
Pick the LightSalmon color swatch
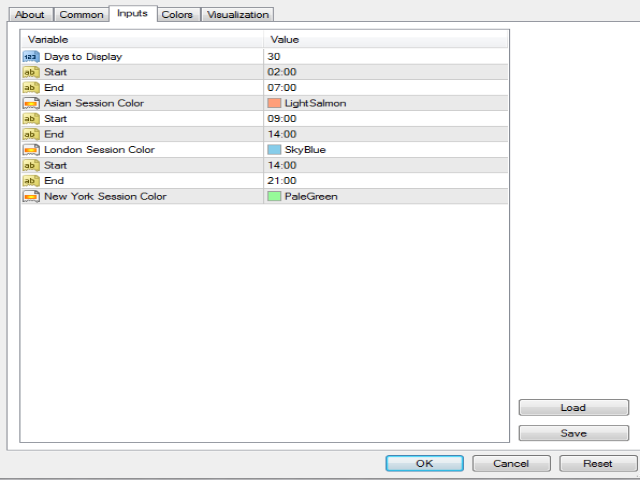pyautogui.click(x=274, y=103)
